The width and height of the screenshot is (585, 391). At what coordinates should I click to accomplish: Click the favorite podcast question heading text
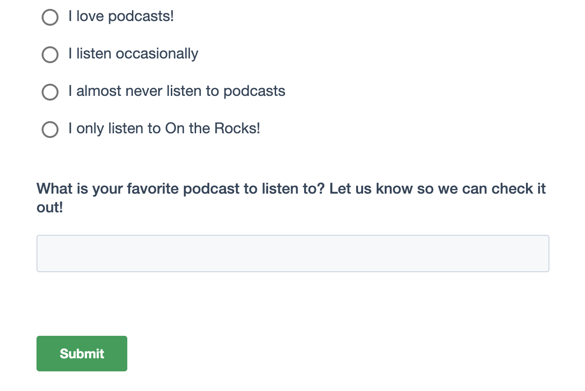coord(291,198)
